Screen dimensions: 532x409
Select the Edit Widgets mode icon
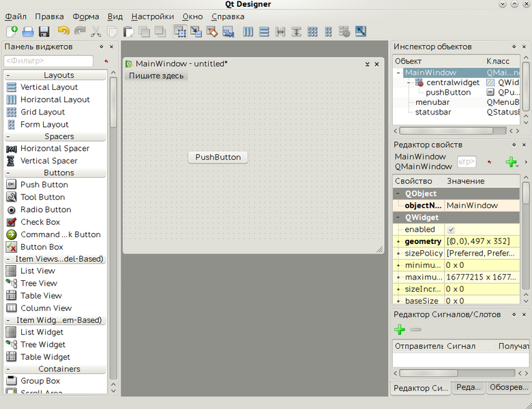coord(180,31)
